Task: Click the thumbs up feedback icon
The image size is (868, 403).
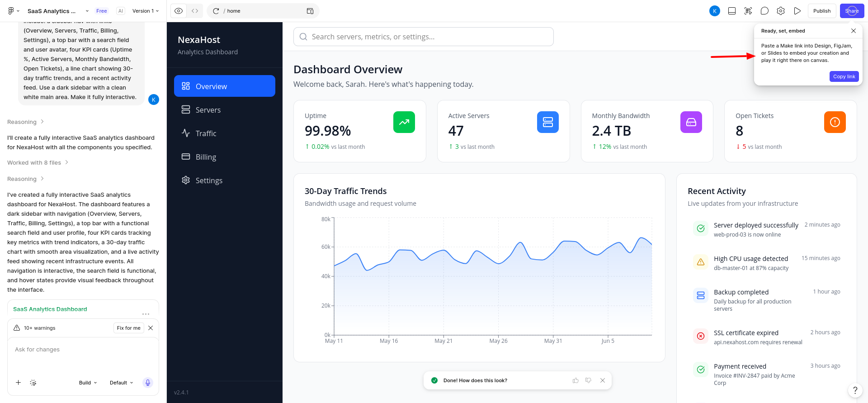Action: point(576,380)
